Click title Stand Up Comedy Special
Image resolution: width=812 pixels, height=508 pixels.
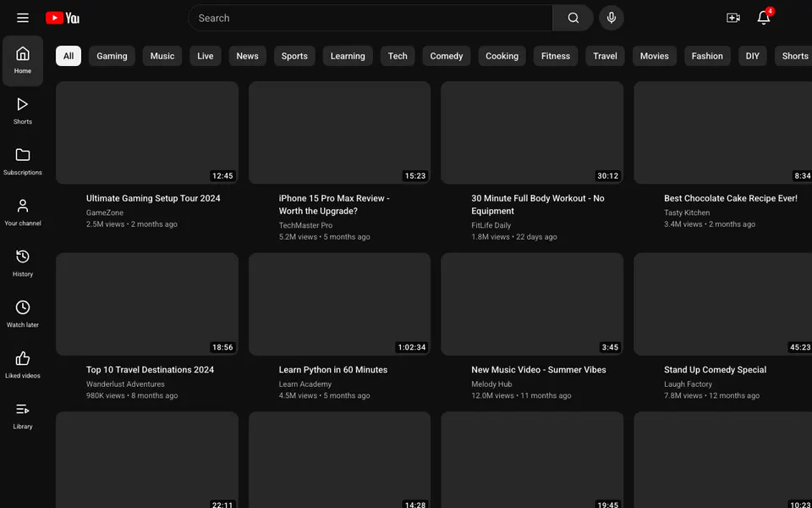716,370
